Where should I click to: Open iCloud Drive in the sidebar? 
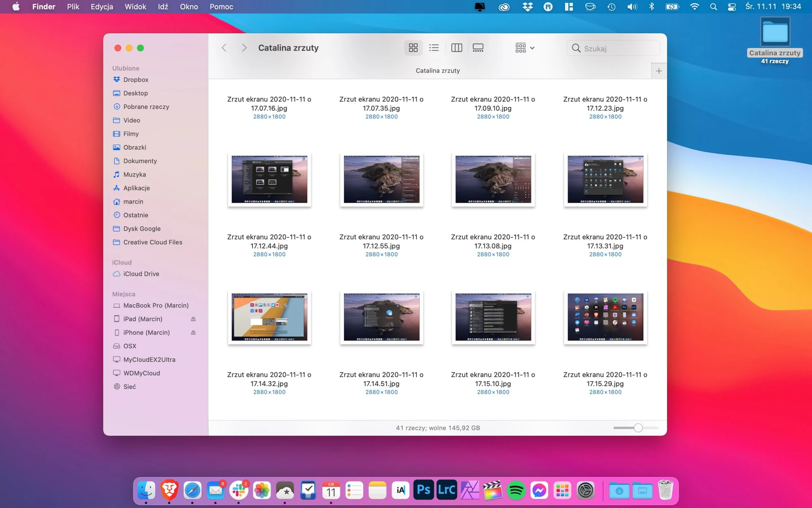(141, 274)
